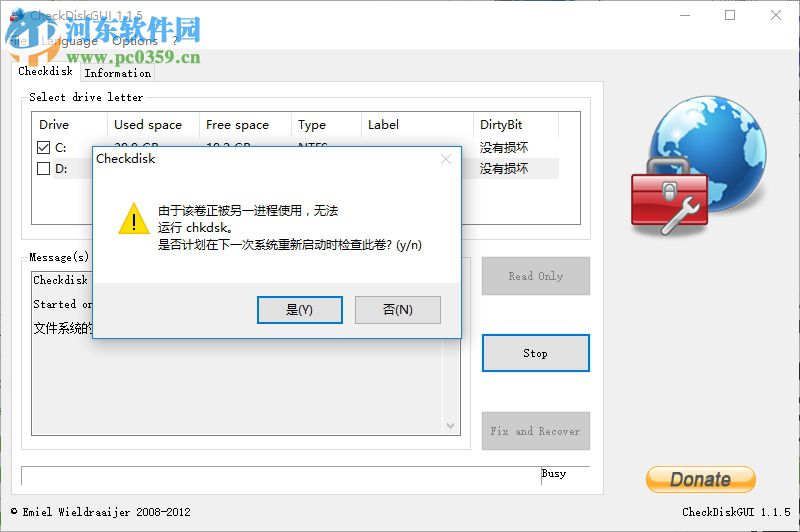Close the Checkdisk dialog with the X
This screenshot has width=800, height=532.
click(446, 159)
